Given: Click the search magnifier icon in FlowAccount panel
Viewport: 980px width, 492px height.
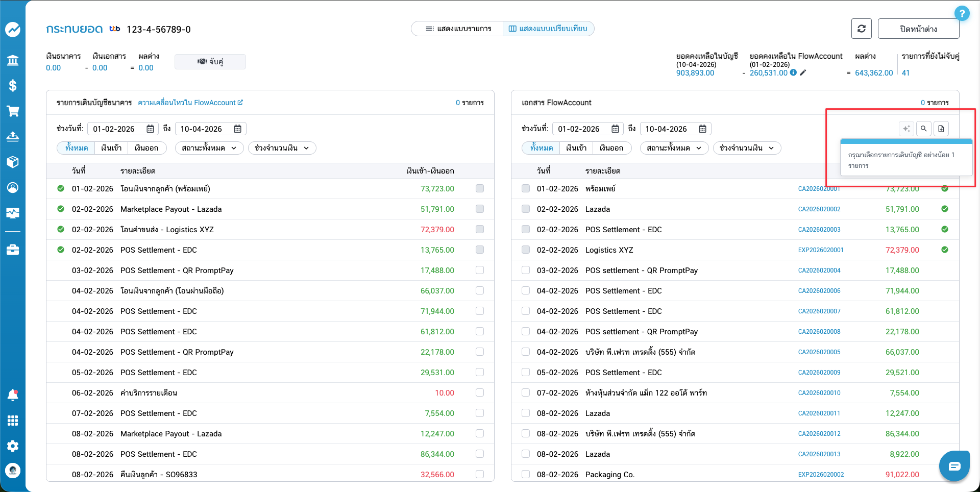Looking at the screenshot, I should pyautogui.click(x=923, y=129).
